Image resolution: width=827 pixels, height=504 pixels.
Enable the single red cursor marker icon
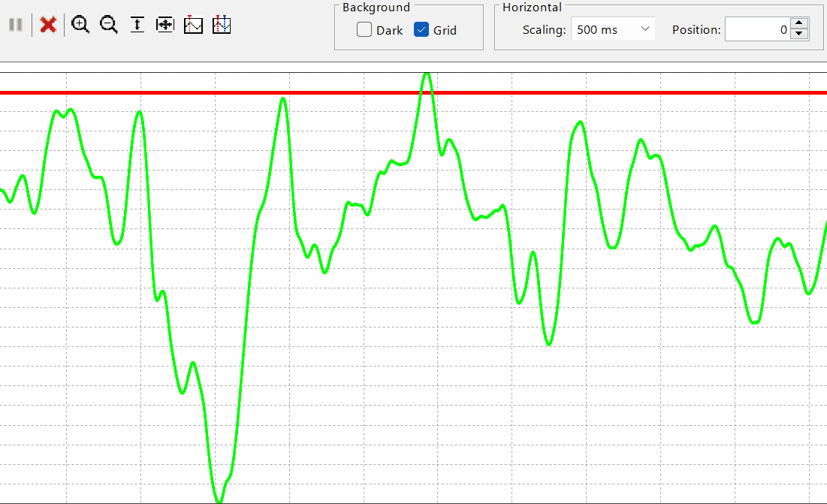point(194,25)
